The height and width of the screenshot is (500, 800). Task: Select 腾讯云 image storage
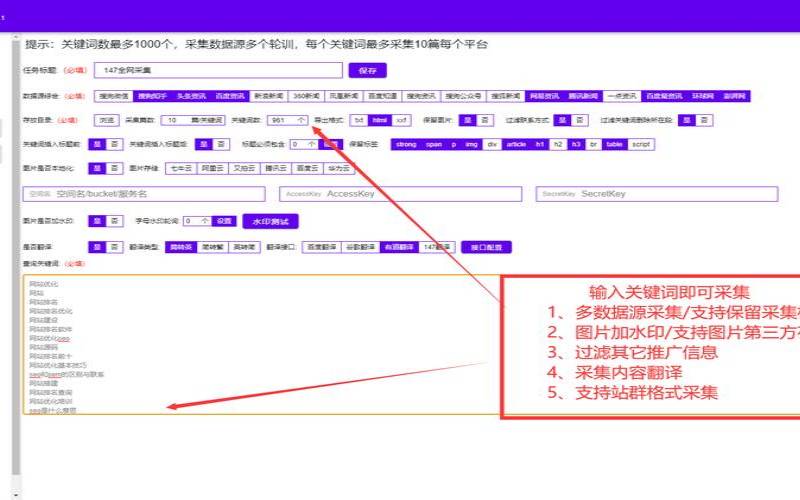276,168
